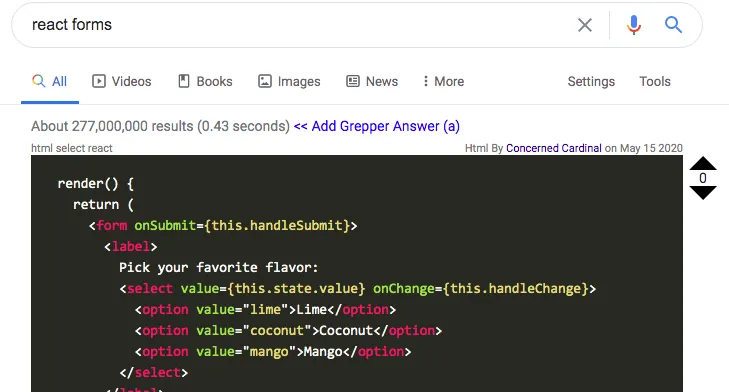Start voice search with the microphone icon
The width and height of the screenshot is (729, 392).
634,25
